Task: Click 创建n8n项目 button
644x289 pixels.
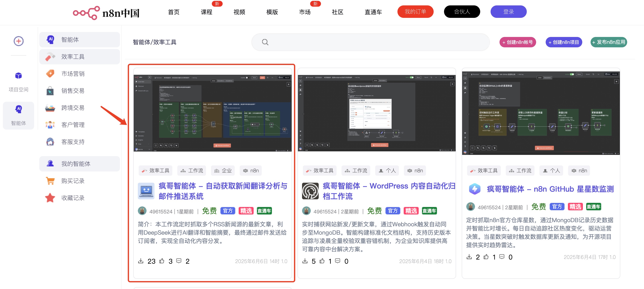Action: (564, 42)
